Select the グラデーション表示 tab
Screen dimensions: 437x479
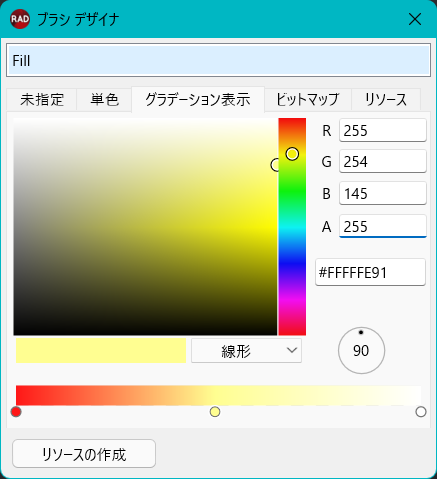click(x=198, y=99)
